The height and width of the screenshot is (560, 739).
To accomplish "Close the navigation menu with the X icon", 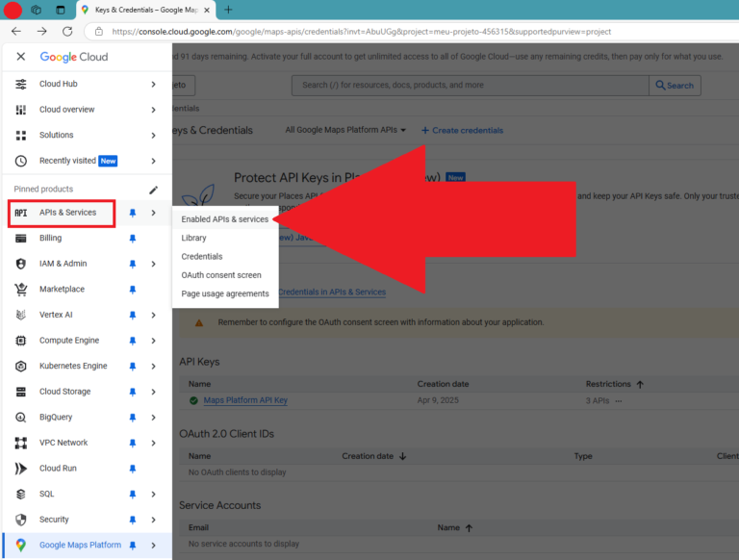I will [21, 57].
